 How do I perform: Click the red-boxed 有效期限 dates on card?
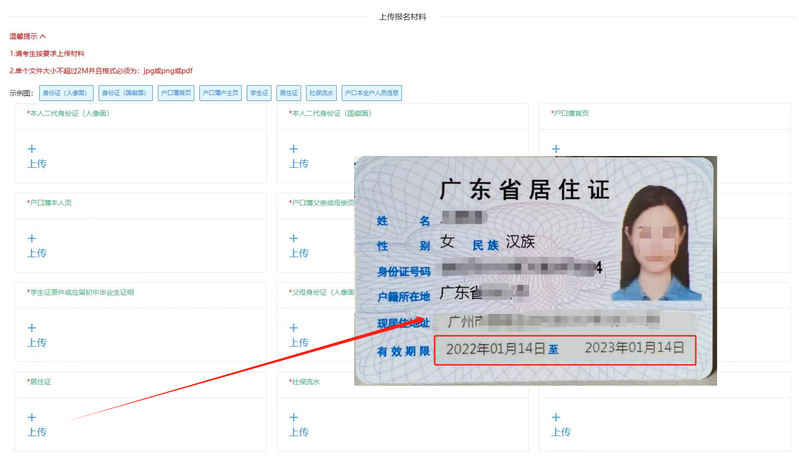click(x=565, y=349)
